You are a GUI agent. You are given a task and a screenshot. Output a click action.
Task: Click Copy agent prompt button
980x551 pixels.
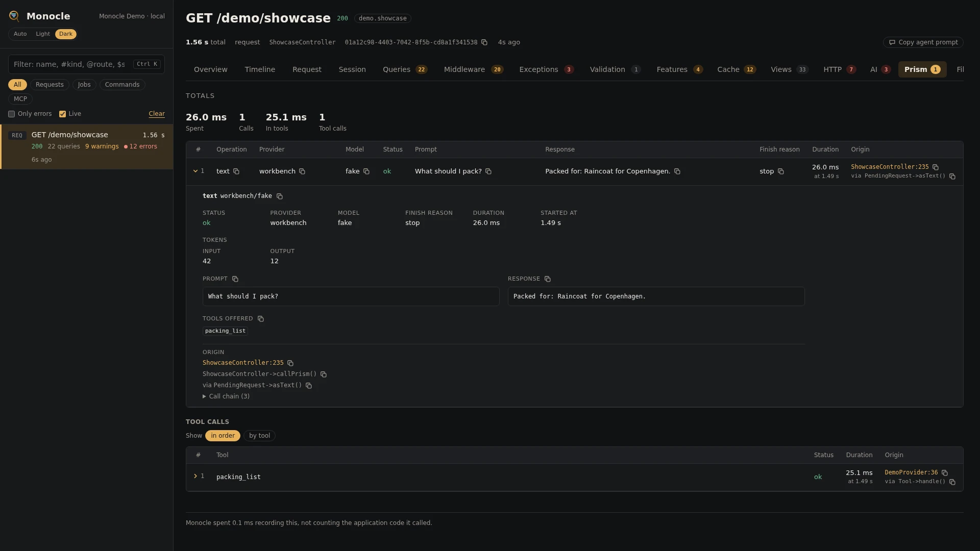[x=923, y=42]
